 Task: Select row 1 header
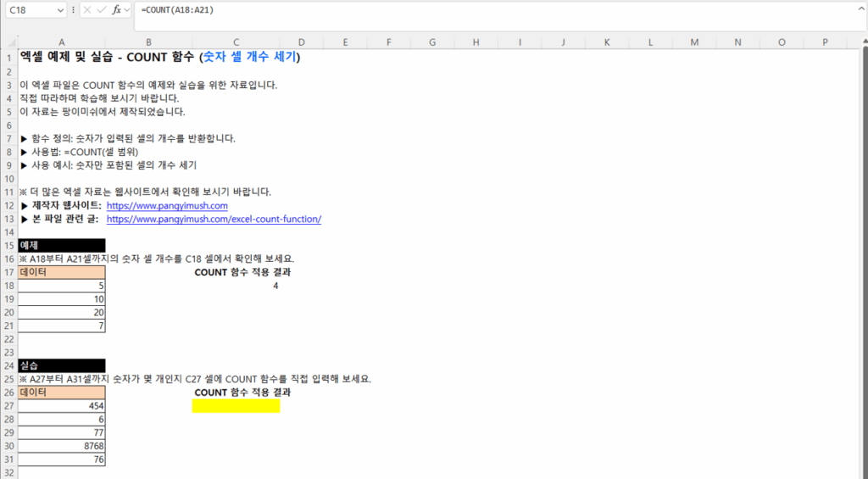click(x=8, y=58)
